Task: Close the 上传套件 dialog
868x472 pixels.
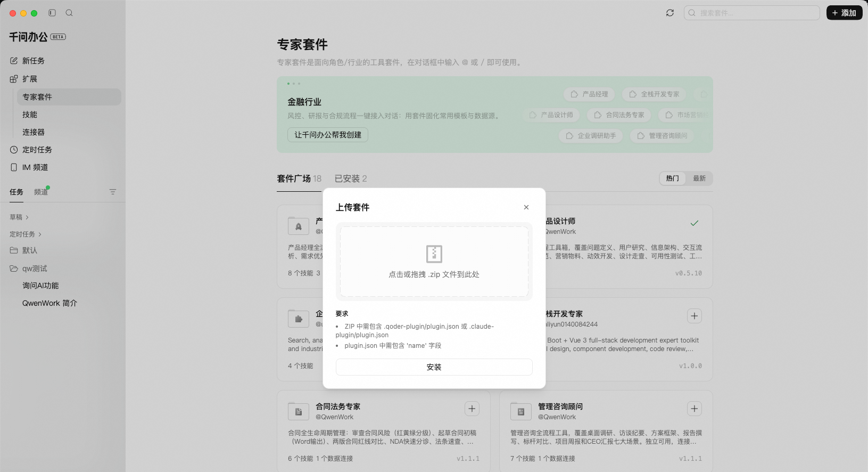Action: click(526, 207)
